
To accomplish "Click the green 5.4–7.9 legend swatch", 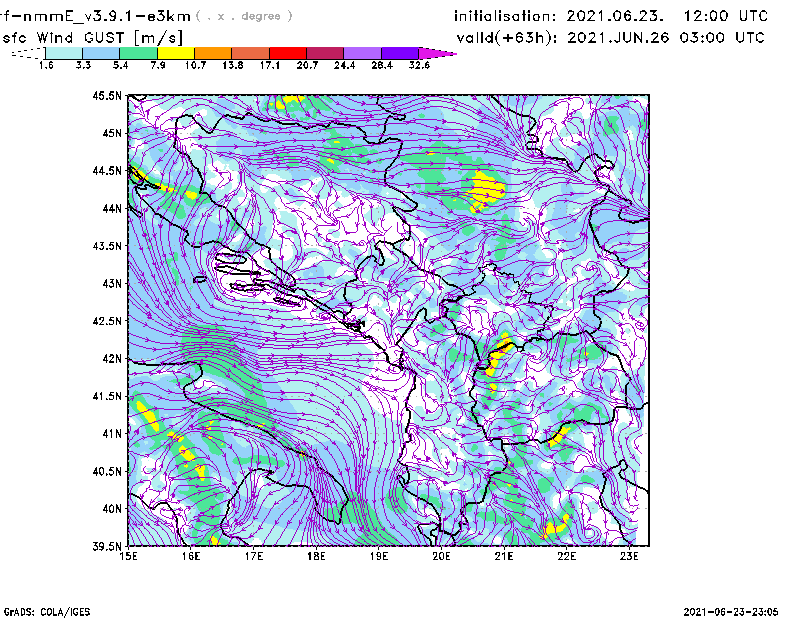I will coord(138,53).
